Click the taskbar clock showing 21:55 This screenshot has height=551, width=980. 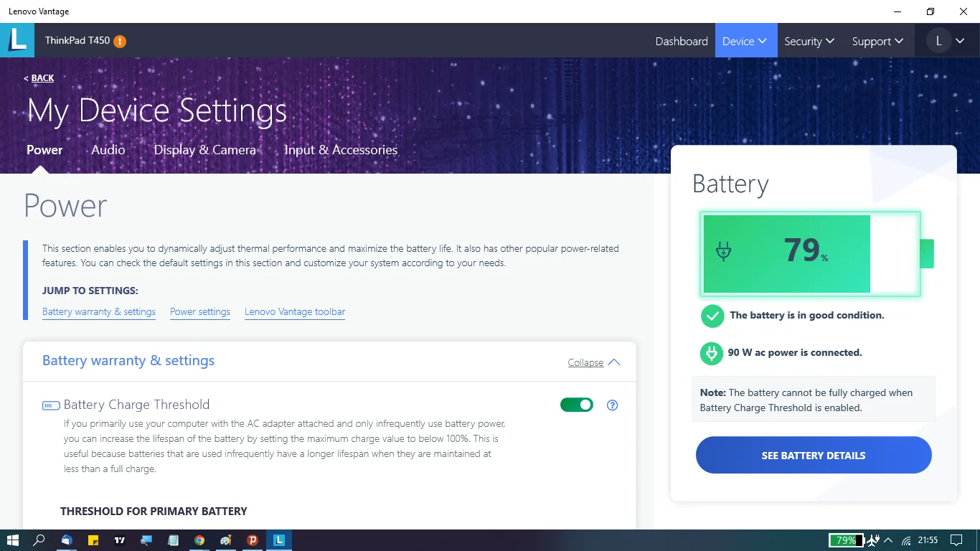(x=928, y=540)
